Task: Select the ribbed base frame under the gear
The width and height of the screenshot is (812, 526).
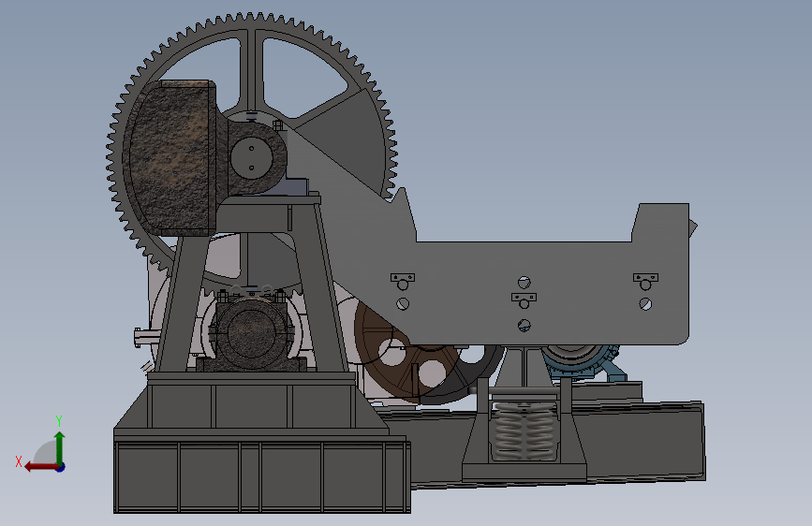Action: point(262,476)
